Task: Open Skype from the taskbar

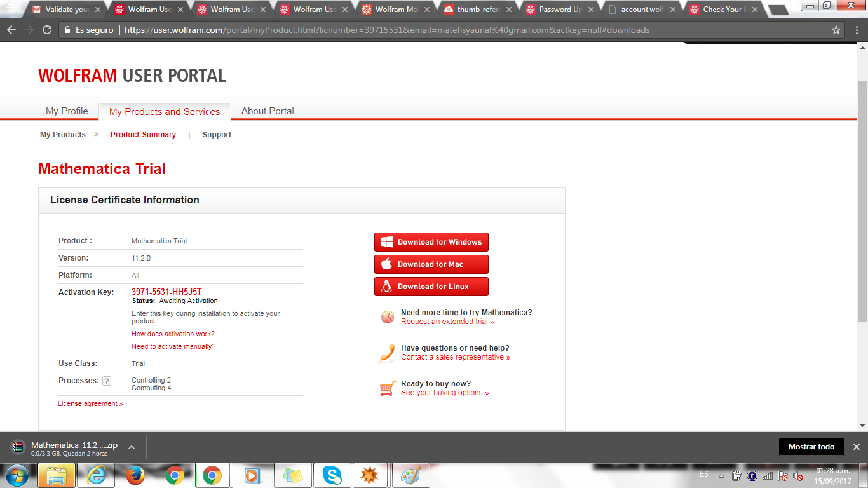Action: click(332, 475)
